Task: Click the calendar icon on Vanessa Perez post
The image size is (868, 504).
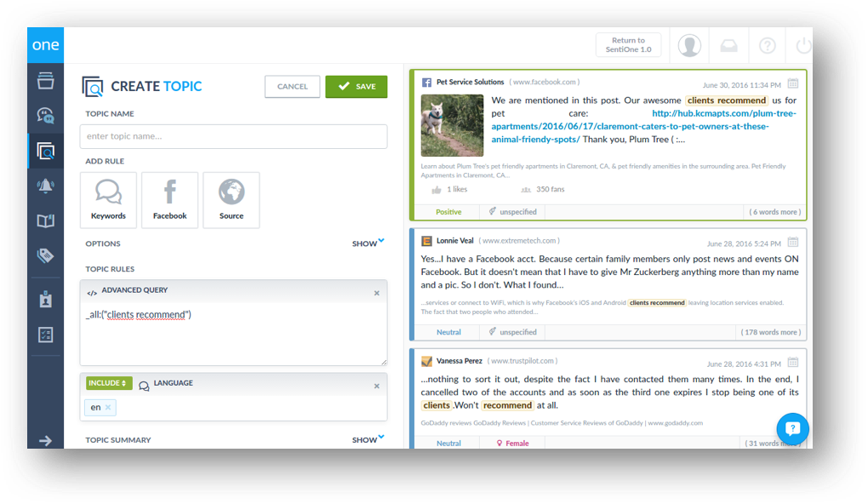Action: pos(793,362)
